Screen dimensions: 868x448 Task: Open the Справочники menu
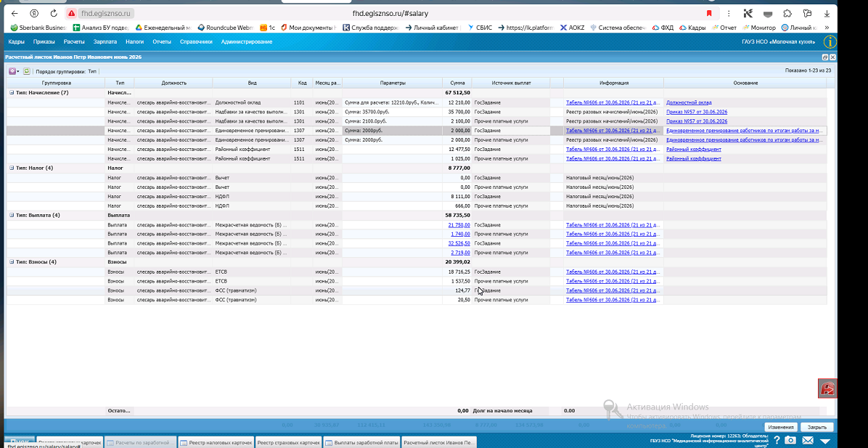196,41
